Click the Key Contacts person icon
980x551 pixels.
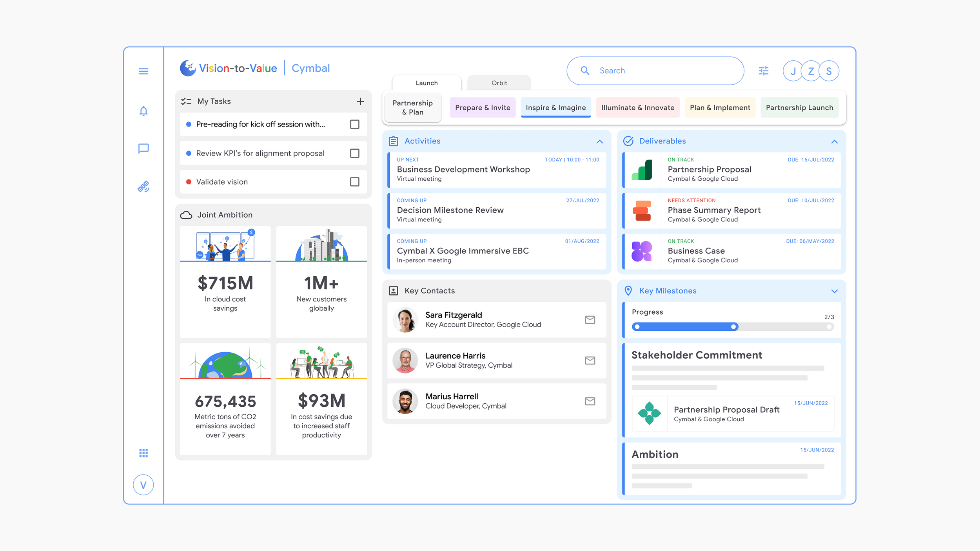point(394,291)
